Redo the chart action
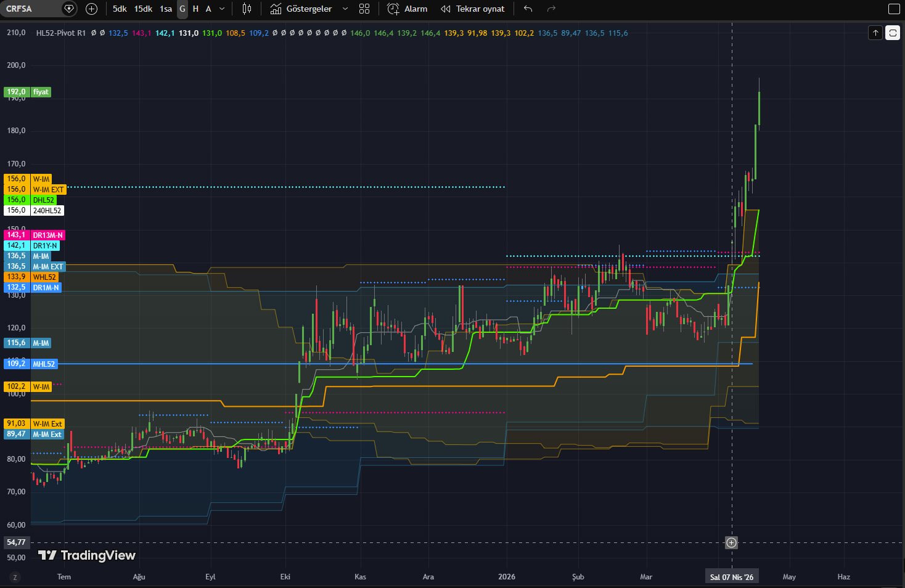The width and height of the screenshot is (905, 588). [551, 9]
